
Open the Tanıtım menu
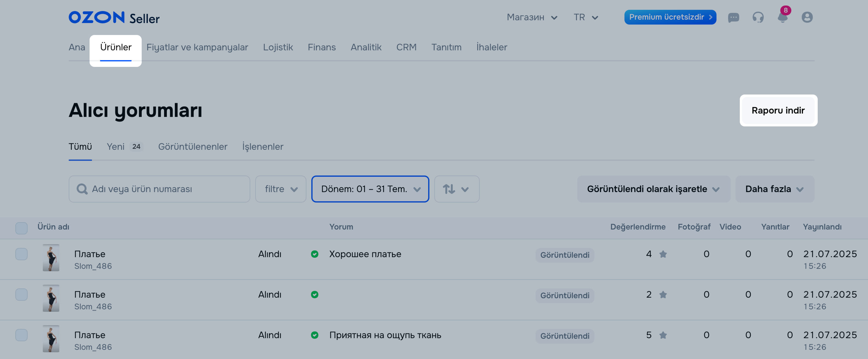[447, 47]
